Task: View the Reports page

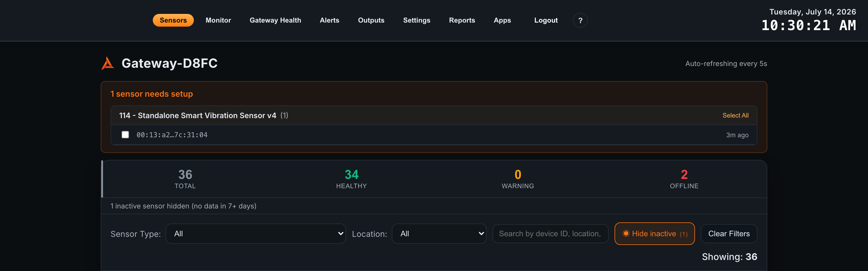Action: tap(461, 20)
